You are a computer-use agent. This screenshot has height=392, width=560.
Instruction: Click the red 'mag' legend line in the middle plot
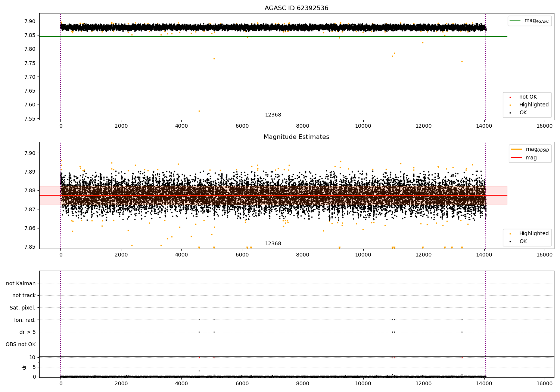[x=517, y=158]
